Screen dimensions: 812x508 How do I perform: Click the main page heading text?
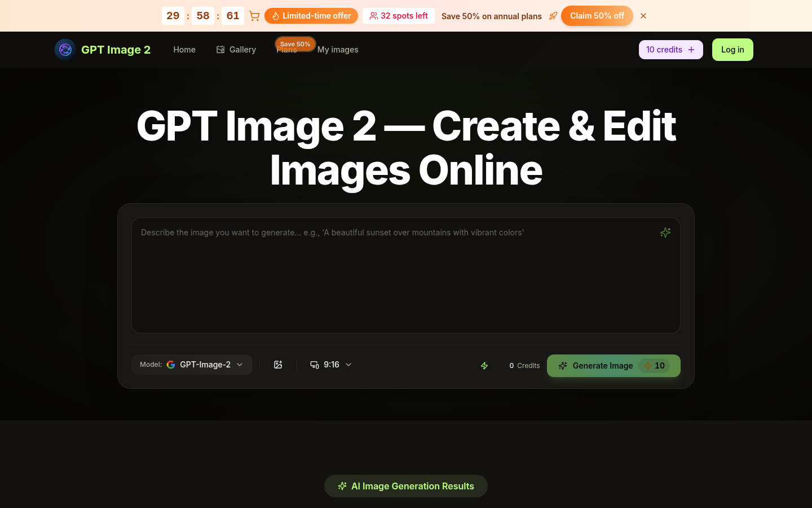tap(406, 148)
